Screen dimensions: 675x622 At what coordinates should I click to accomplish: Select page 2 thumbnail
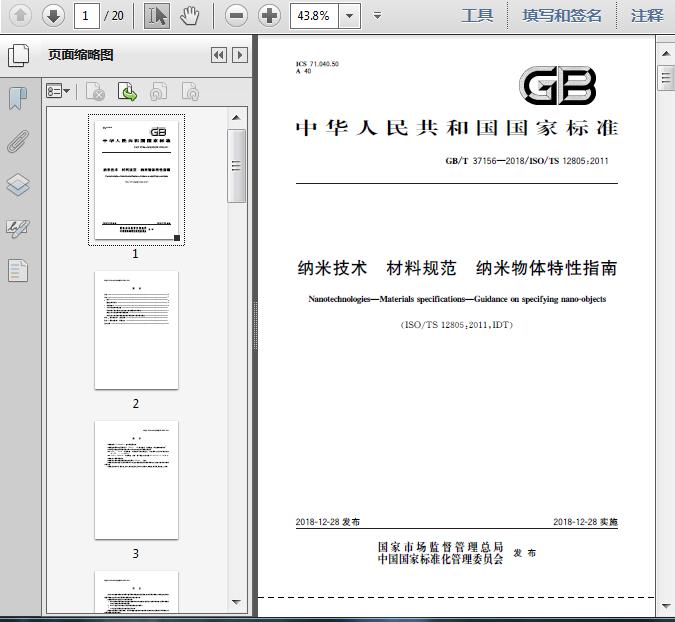coord(136,330)
